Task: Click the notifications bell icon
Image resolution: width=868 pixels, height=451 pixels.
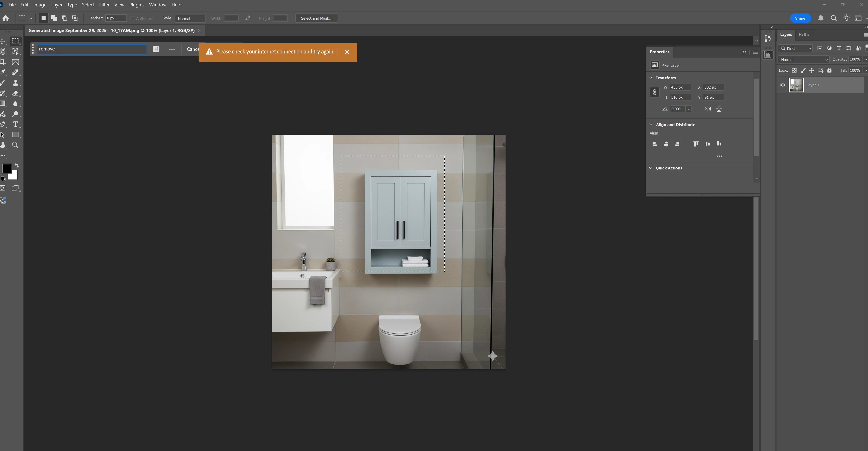Action: coord(821,18)
